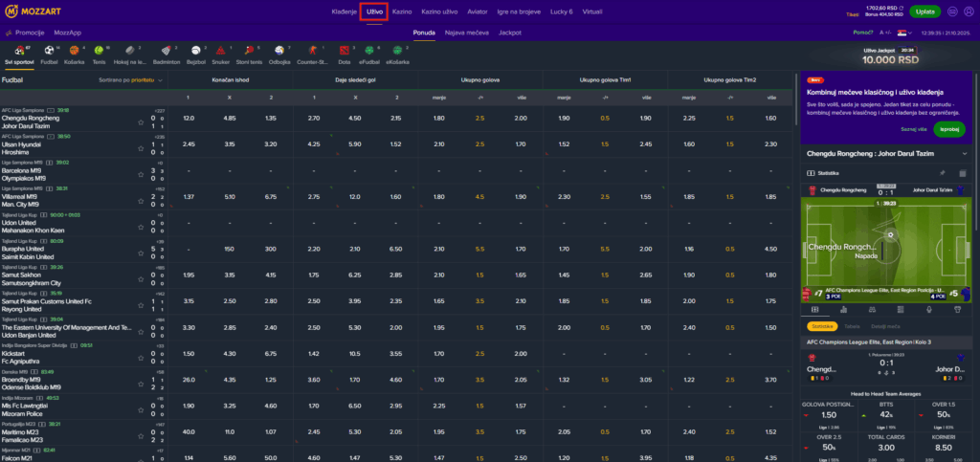Collapse the Chengdu Rongcheng match panel

[965, 153]
